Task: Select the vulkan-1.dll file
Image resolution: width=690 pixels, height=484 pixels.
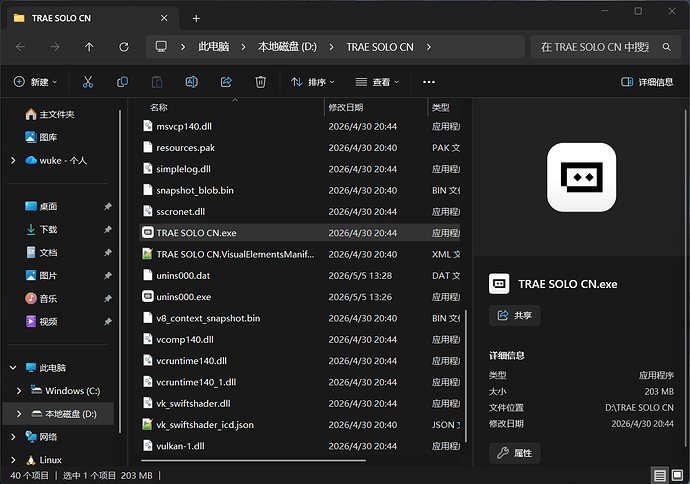Action: 300,446
